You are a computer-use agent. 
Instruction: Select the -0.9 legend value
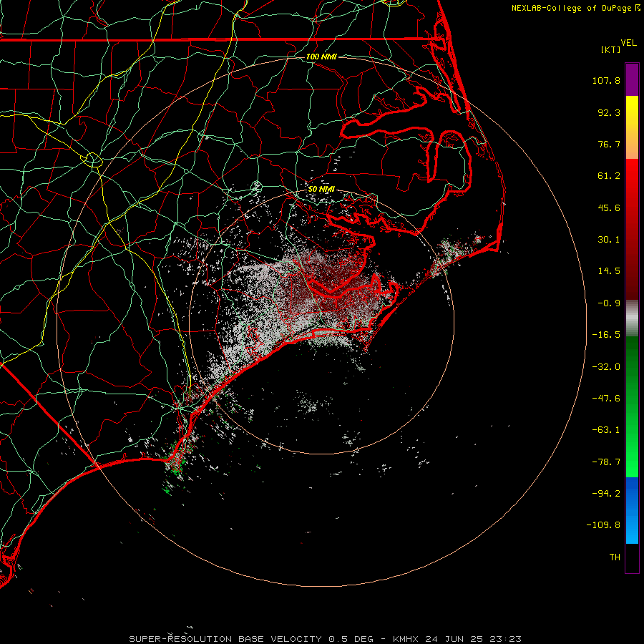click(x=609, y=303)
